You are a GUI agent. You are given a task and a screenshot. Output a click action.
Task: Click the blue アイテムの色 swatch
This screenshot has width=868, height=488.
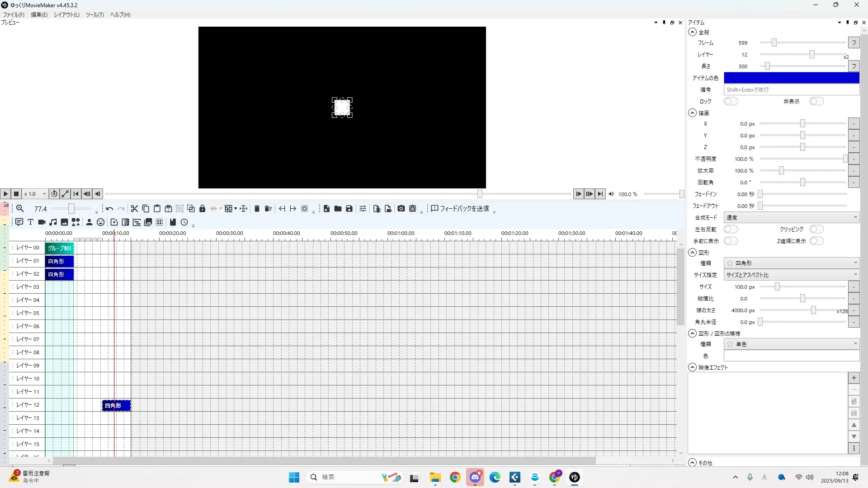(791, 78)
